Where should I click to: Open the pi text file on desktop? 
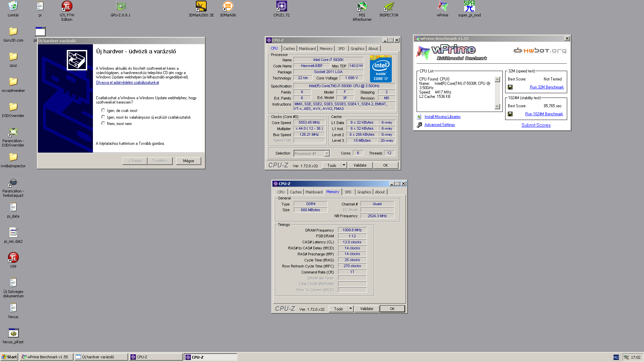point(40,9)
